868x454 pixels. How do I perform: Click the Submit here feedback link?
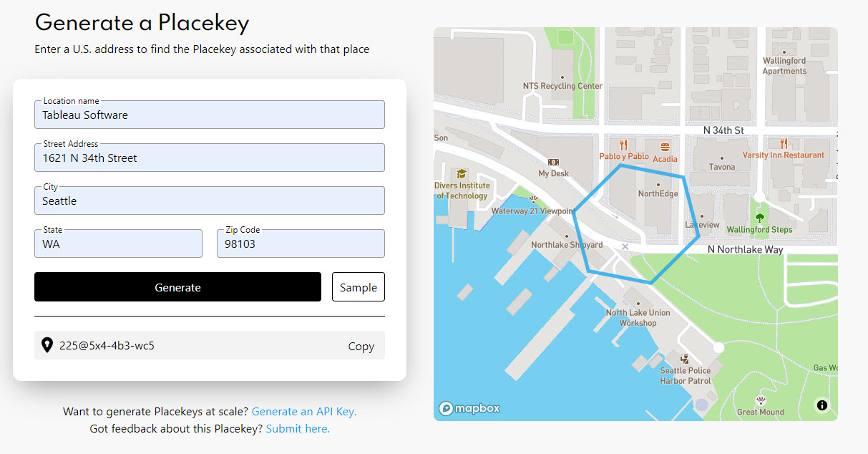[298, 428]
